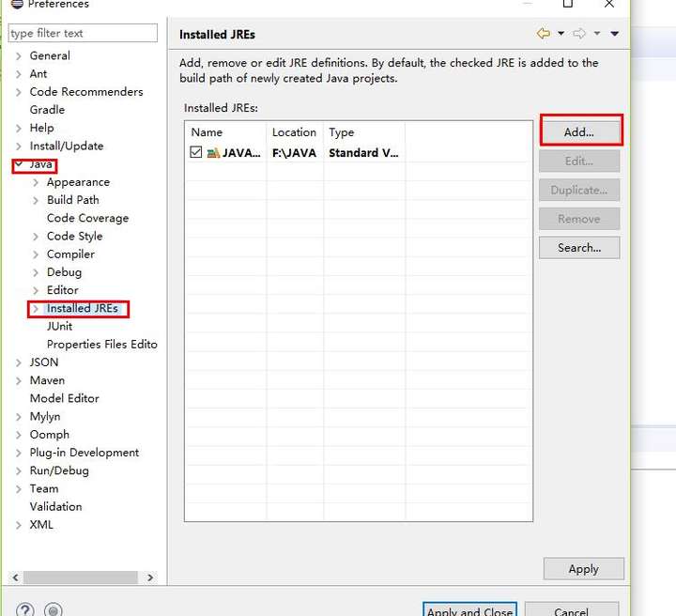Expand the Installed JREs subnode
The width and height of the screenshot is (676, 616).
(36, 309)
